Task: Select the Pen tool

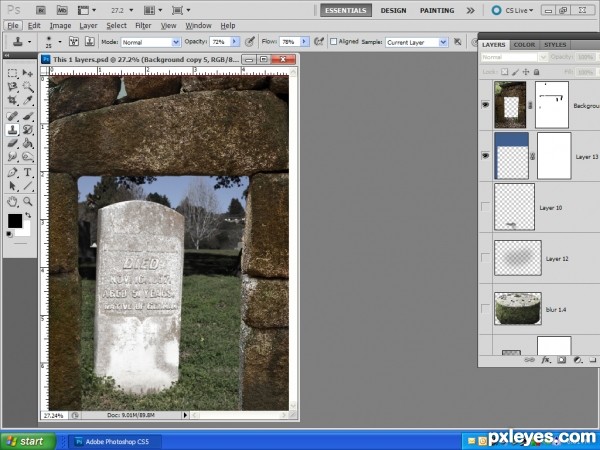Action: click(12, 173)
